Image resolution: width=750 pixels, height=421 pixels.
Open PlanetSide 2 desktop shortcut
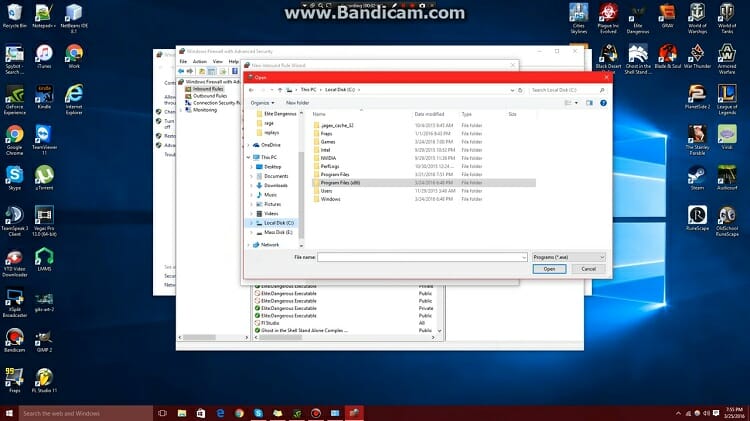[697, 97]
